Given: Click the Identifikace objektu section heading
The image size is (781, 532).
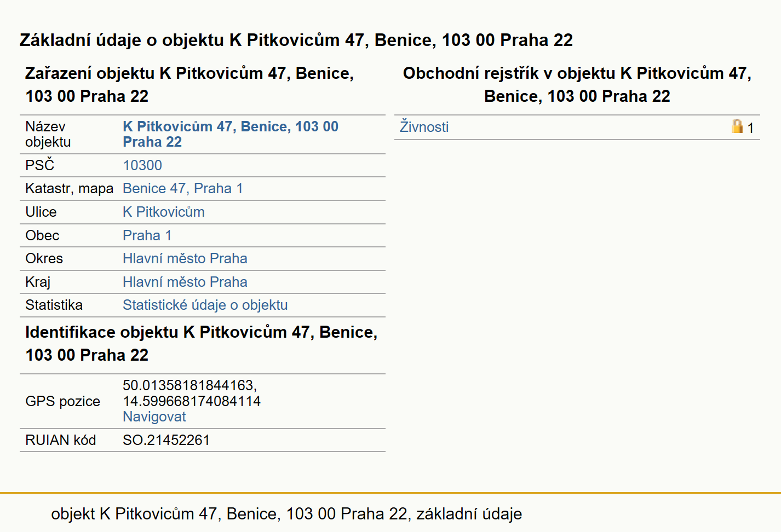Looking at the screenshot, I should tap(202, 343).
